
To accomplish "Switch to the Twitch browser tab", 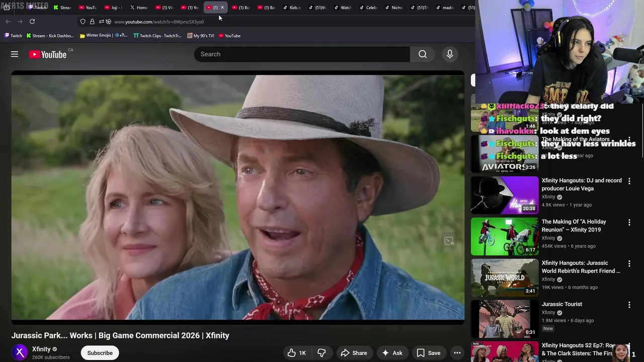I will pos(37,8).
